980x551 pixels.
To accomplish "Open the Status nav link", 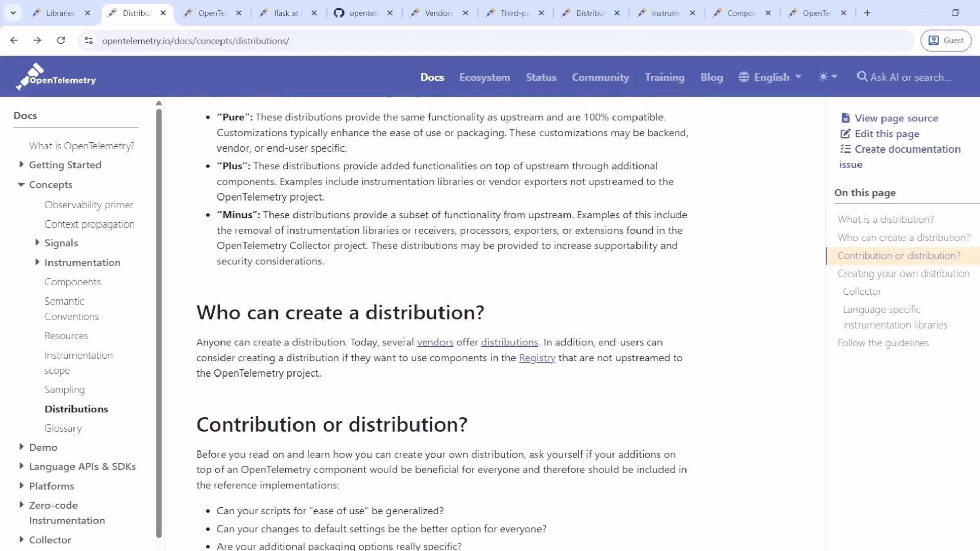I will tap(541, 77).
